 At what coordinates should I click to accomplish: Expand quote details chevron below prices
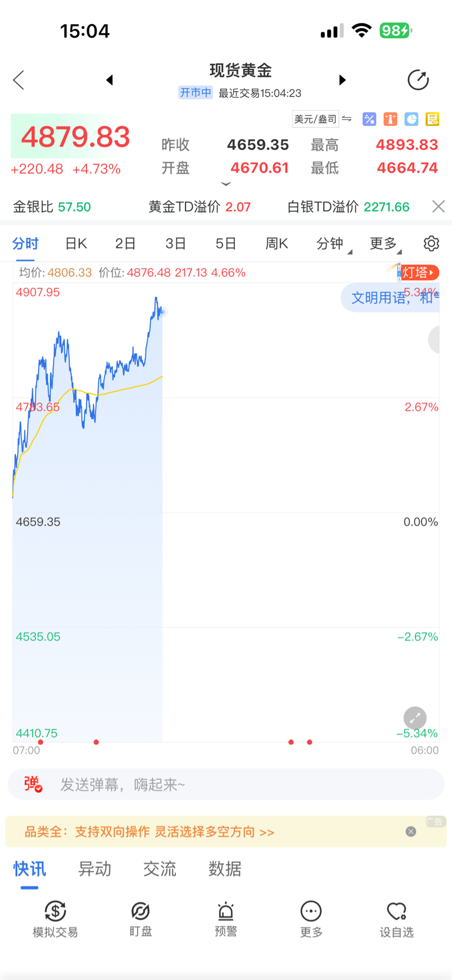click(x=226, y=184)
